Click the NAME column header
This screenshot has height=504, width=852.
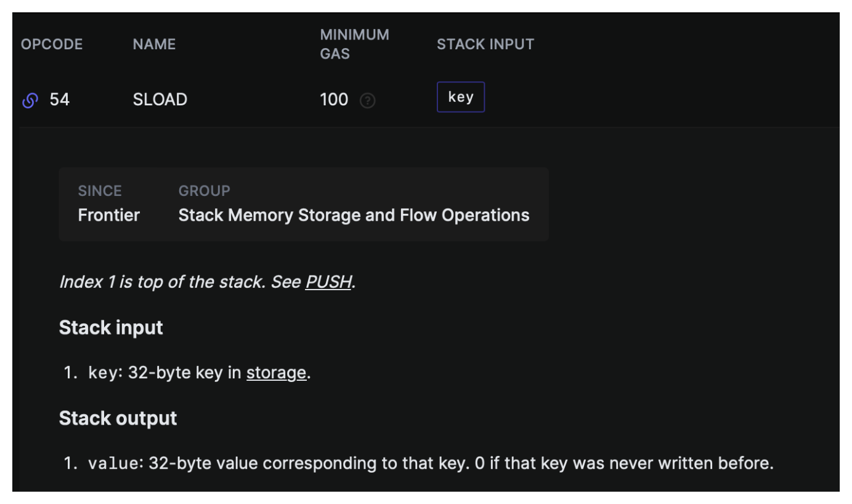pos(154,44)
